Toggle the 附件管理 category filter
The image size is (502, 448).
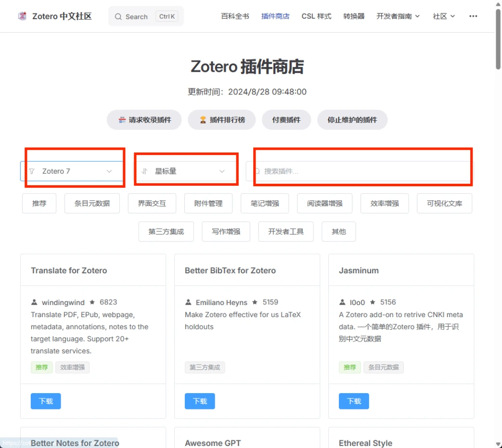click(208, 203)
